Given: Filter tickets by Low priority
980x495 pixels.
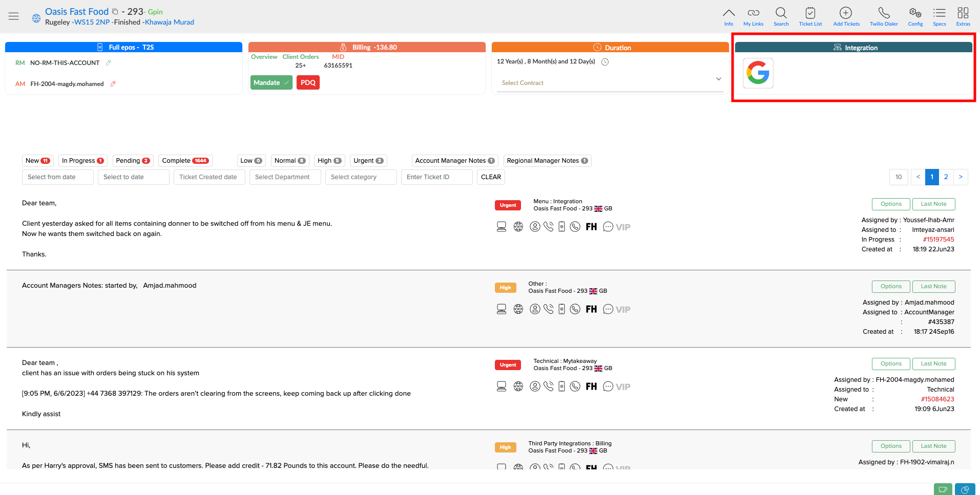Looking at the screenshot, I should pos(251,161).
